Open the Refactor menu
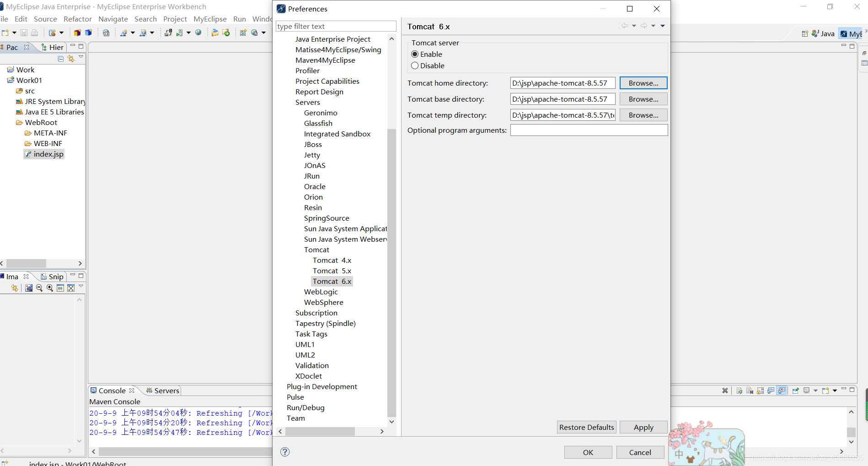The image size is (868, 466). tap(78, 19)
